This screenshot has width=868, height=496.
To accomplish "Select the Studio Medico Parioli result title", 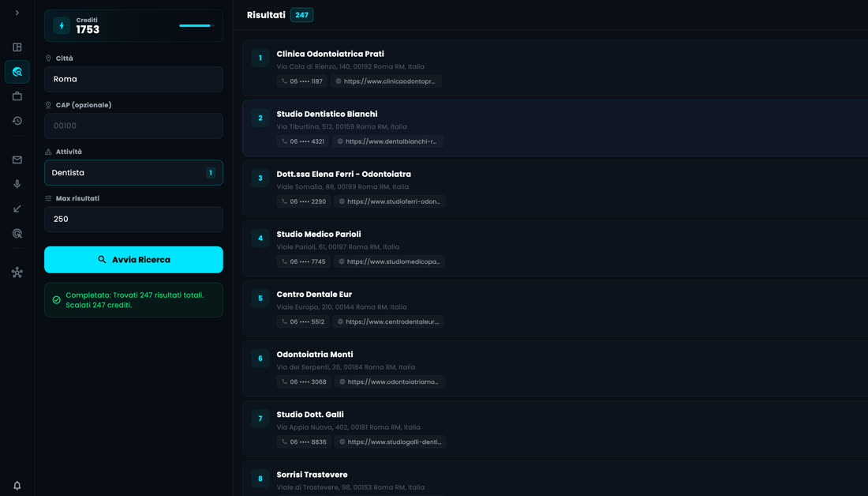I will point(318,235).
